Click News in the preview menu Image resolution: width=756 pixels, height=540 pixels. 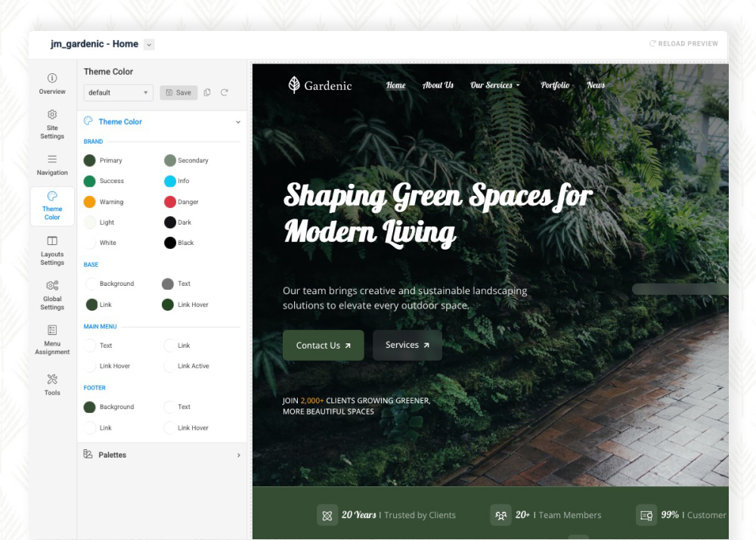596,85
